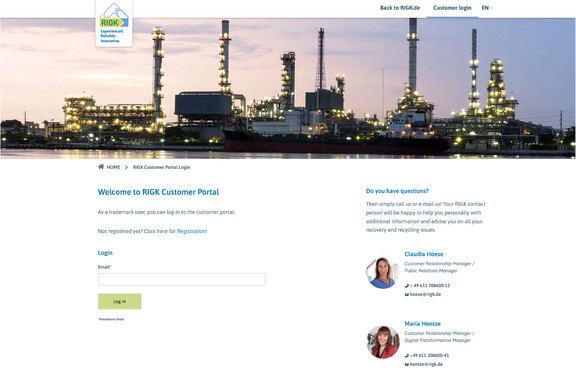Open Maria Hentze's profile photo

382,342
